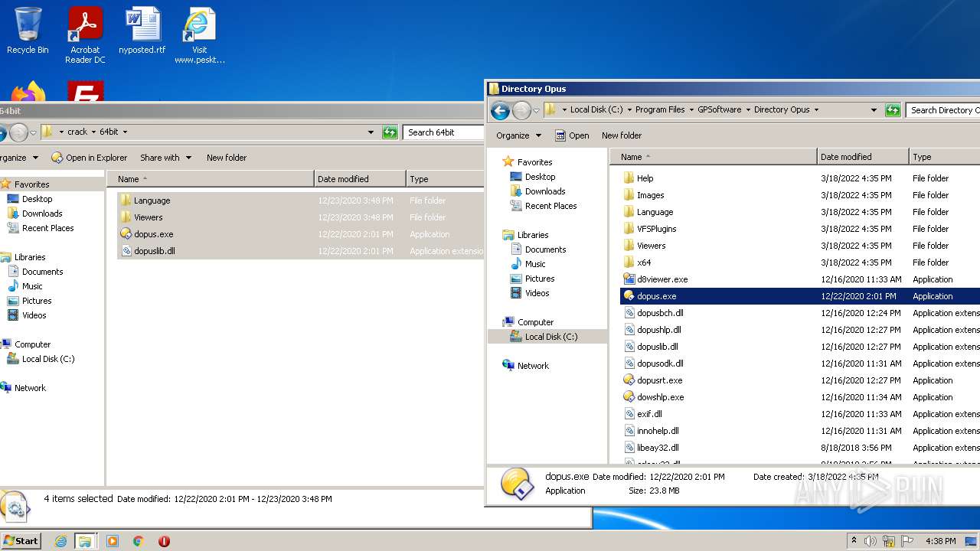Select dopuslib.dll in the 64bit window
Viewport: 980px width, 551px height.
tap(154, 251)
